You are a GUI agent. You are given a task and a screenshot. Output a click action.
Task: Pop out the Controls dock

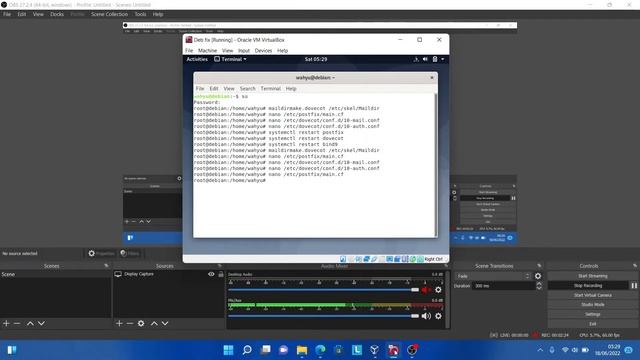635,266
